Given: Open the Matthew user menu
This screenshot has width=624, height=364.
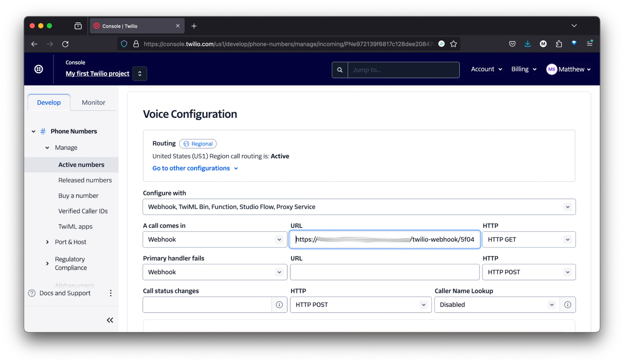Looking at the screenshot, I should (569, 69).
